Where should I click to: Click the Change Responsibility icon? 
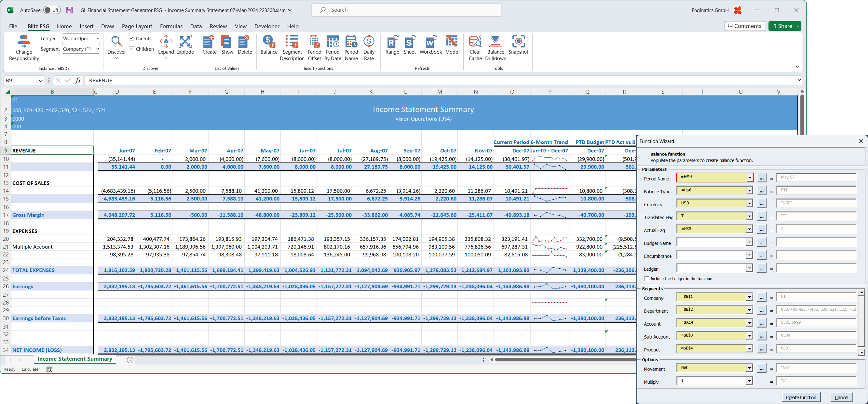click(x=24, y=48)
